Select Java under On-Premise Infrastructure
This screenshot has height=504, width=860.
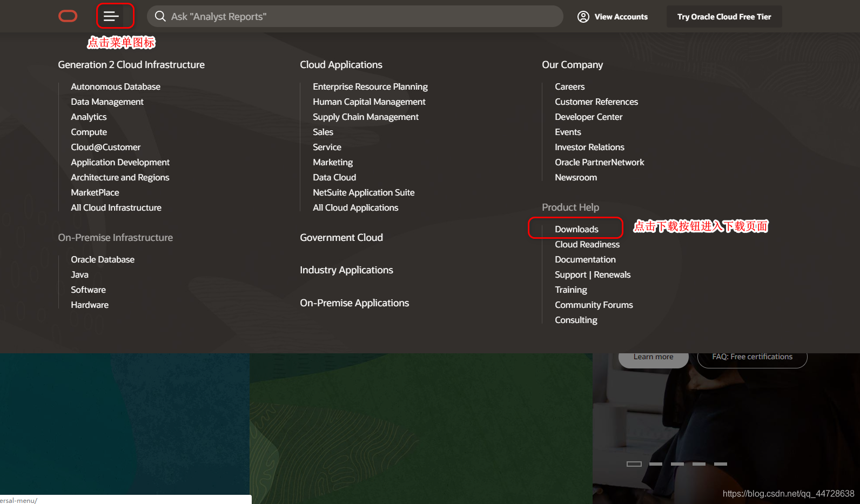click(79, 274)
